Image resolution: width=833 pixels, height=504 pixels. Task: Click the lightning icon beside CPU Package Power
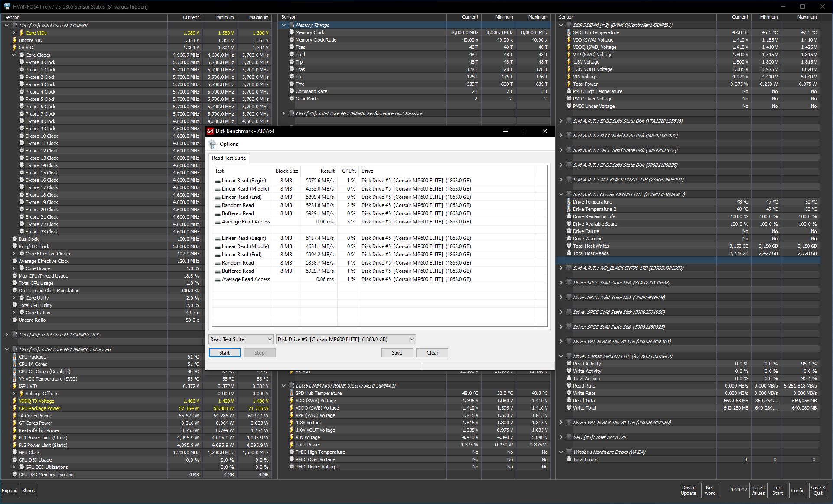tap(15, 408)
